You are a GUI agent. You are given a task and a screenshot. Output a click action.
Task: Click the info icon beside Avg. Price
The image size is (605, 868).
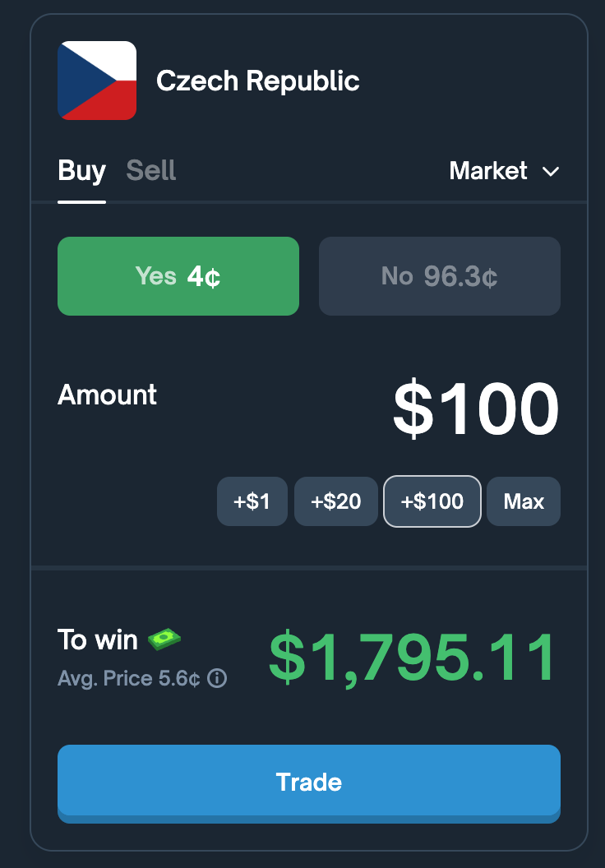pyautogui.click(x=217, y=678)
